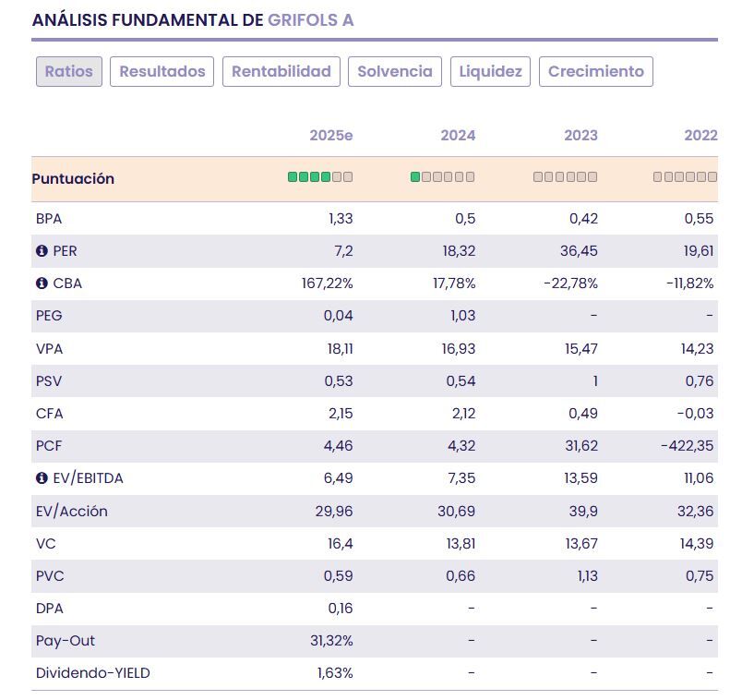Click the info icon beside EV/EBITDA
The width and height of the screenshot is (730, 700).
pos(42,478)
